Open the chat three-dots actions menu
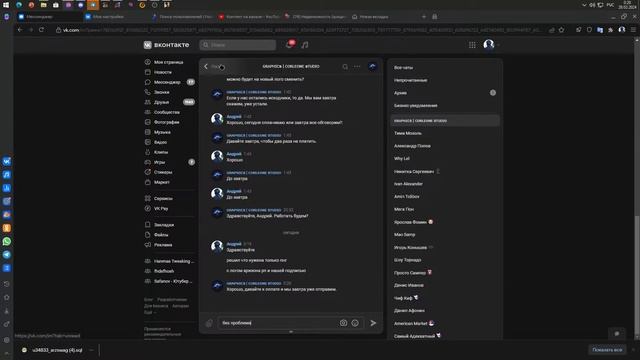This screenshot has height=360, width=640. tap(357, 67)
